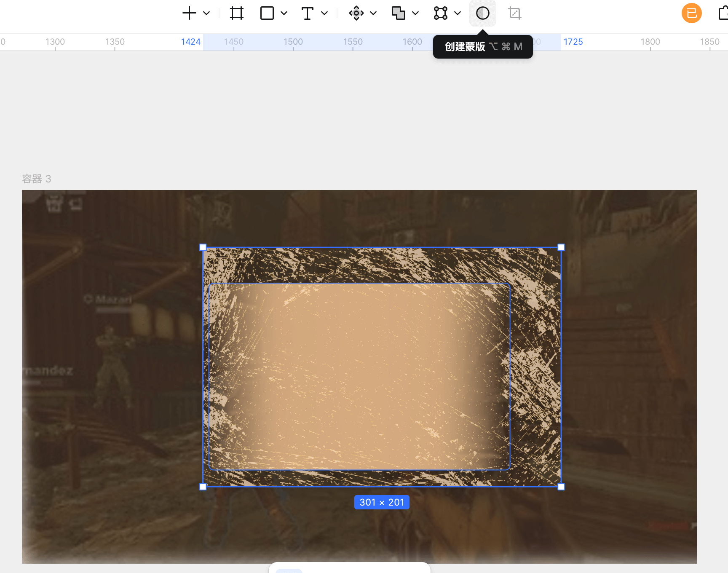728x573 pixels.
Task: Click the orange user avatar
Action: (692, 13)
